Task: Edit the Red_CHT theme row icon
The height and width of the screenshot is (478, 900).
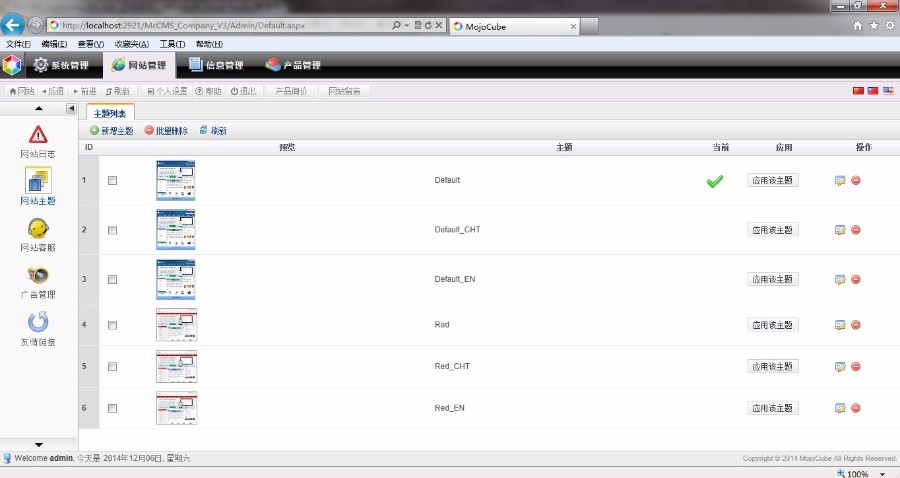Action: tap(840, 367)
